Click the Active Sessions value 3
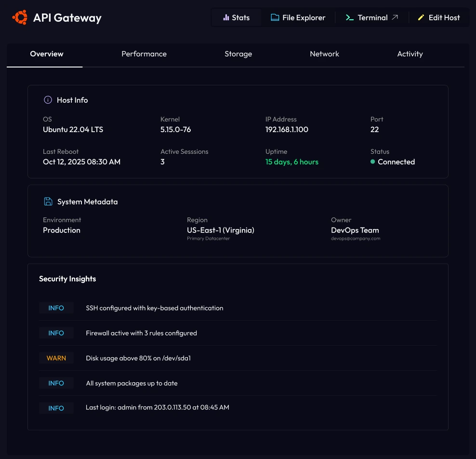 click(162, 162)
